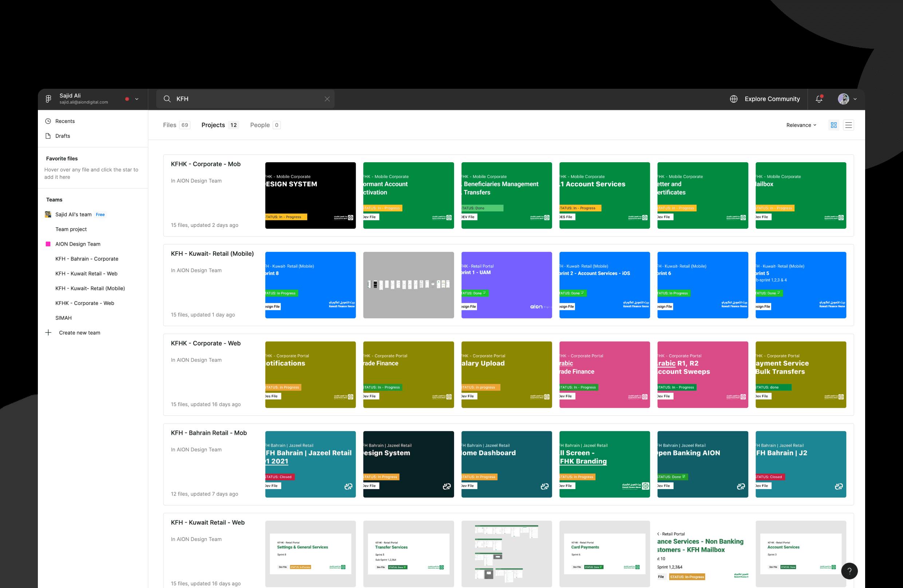
Task: Open the help question mark button
Action: coord(849,571)
